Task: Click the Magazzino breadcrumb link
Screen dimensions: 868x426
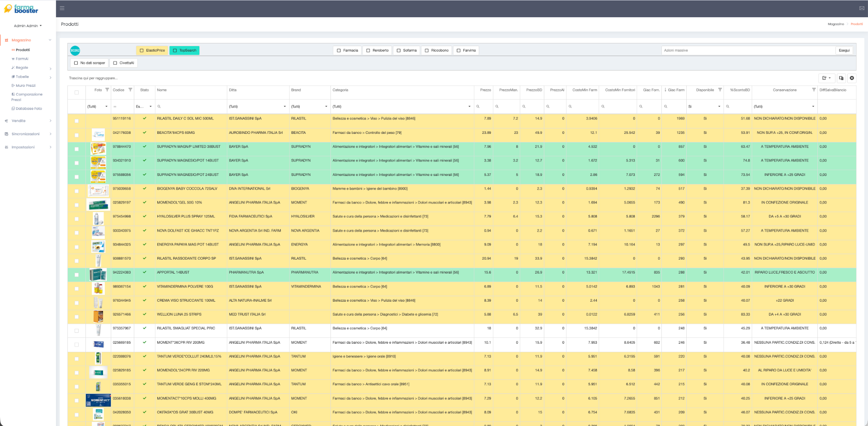Action: point(835,24)
